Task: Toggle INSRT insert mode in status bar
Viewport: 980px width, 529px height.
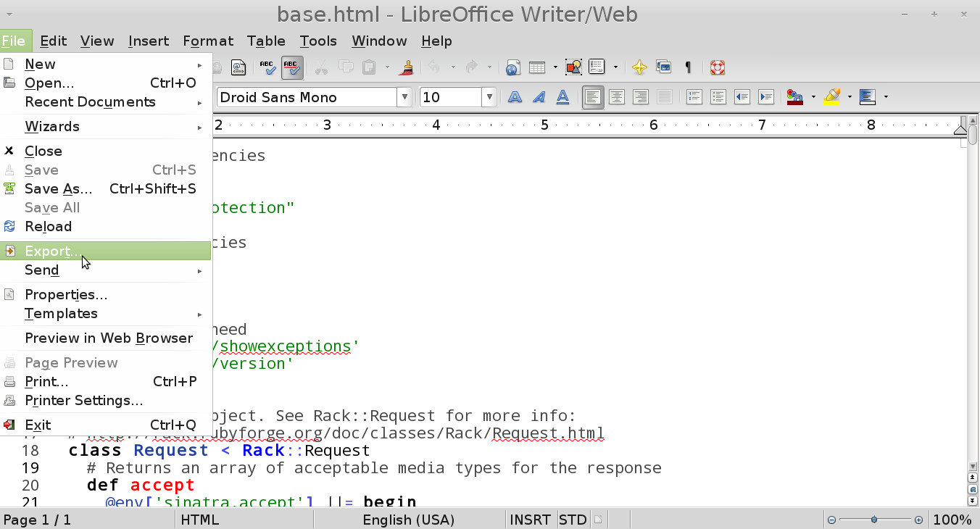Action: tap(531, 520)
